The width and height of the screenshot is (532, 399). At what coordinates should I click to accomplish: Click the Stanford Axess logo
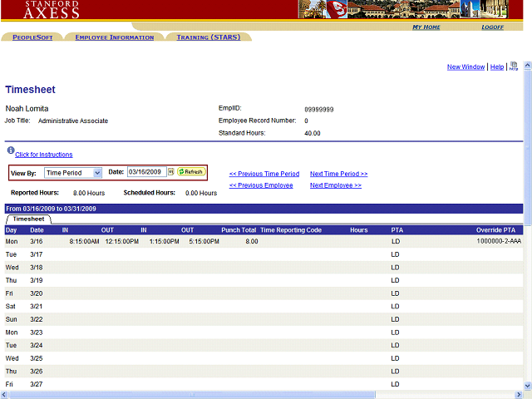point(52,9)
